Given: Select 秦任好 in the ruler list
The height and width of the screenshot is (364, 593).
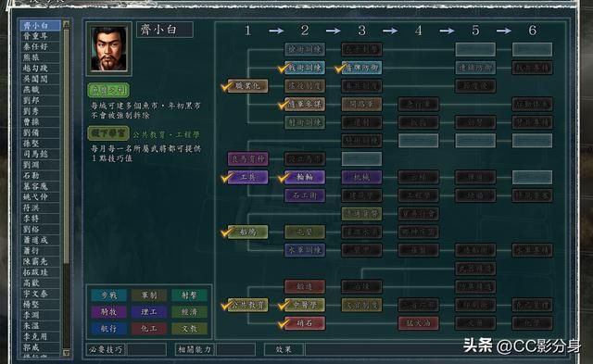Looking at the screenshot, I should (x=40, y=47).
